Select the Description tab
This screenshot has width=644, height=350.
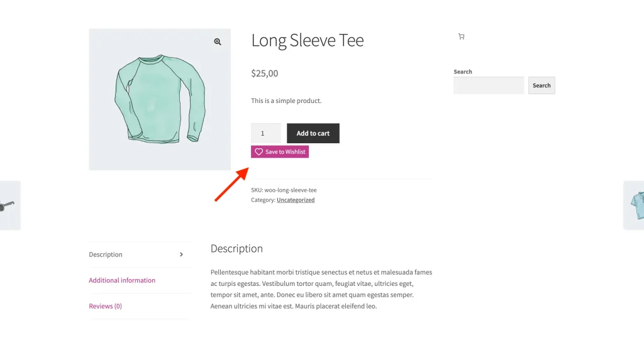click(x=106, y=254)
